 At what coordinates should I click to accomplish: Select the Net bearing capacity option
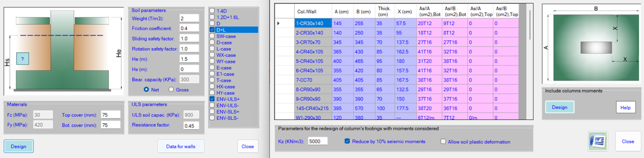(x=146, y=89)
